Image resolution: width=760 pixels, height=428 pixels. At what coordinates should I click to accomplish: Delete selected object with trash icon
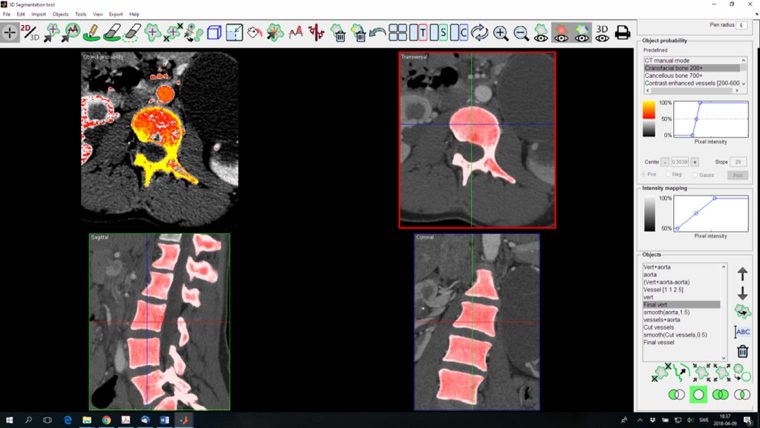pos(742,351)
